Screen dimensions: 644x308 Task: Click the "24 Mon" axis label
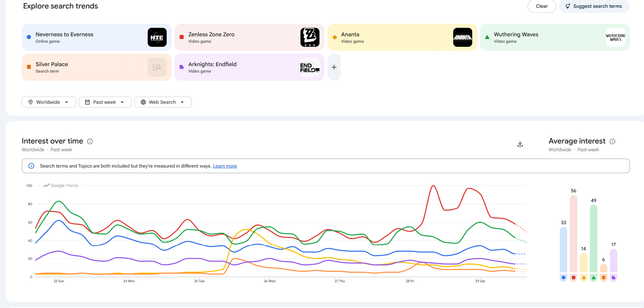(129, 281)
